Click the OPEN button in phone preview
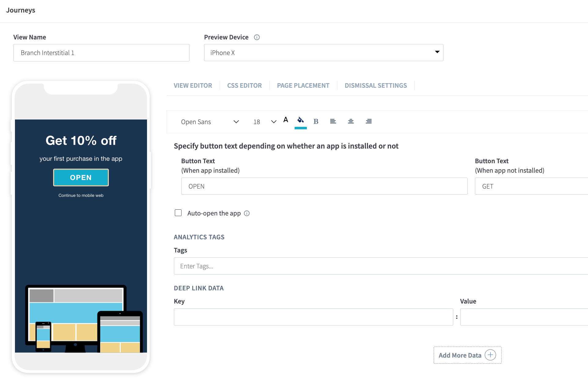 tap(81, 178)
